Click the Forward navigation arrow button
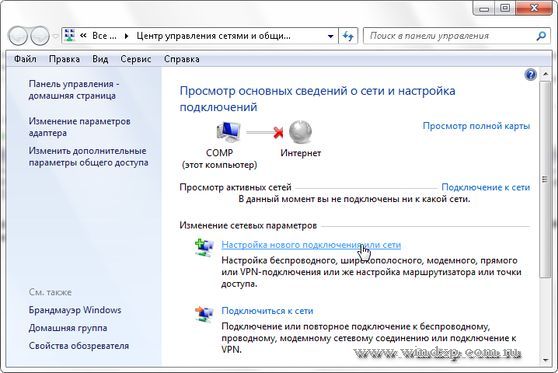This screenshot has height=373, width=558. (40, 36)
